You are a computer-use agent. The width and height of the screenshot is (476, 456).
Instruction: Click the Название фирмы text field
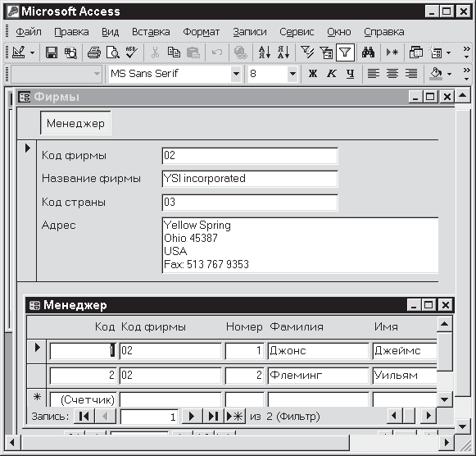point(250,179)
